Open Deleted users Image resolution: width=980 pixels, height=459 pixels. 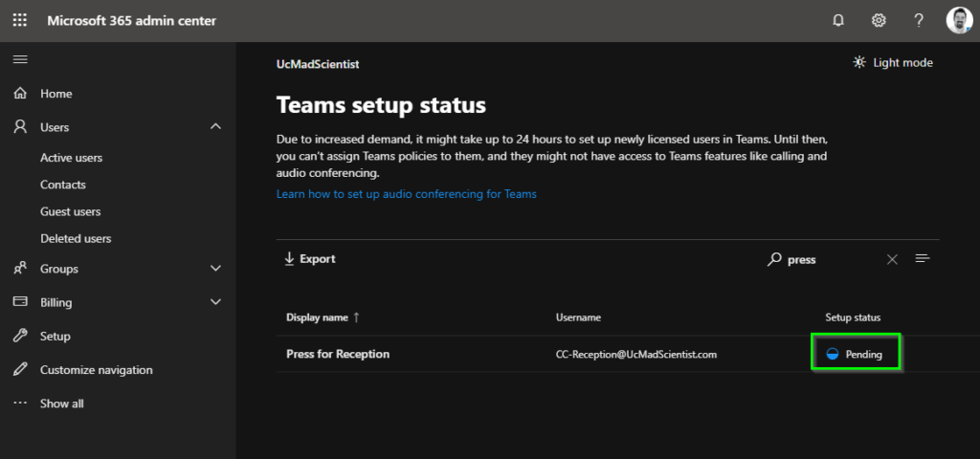point(76,238)
